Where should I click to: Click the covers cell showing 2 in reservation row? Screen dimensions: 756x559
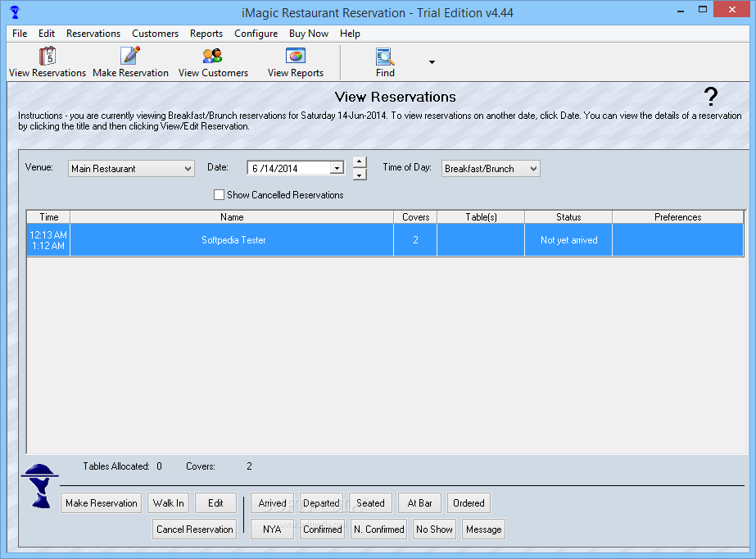pyautogui.click(x=415, y=239)
